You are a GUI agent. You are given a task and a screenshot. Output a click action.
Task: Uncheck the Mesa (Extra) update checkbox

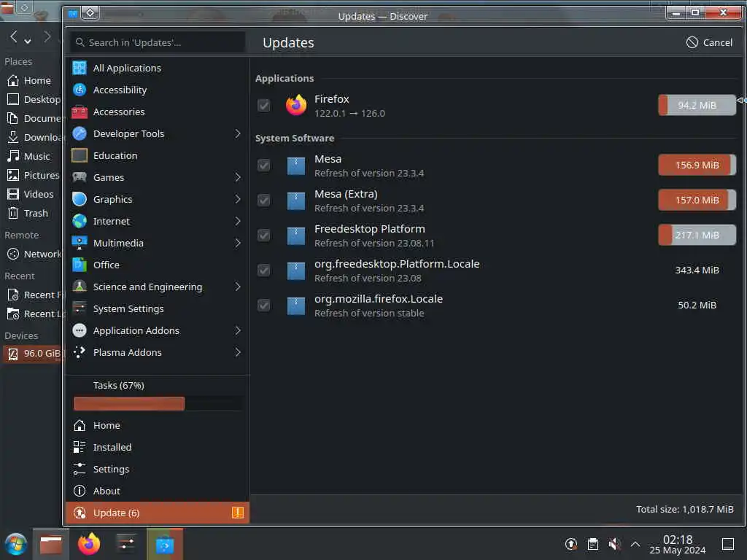point(263,201)
